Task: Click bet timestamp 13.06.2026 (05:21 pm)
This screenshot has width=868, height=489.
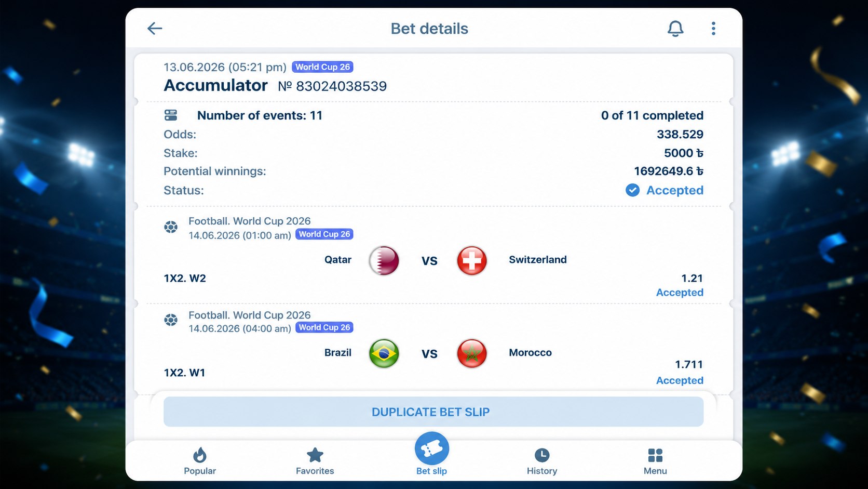Action: click(x=225, y=67)
